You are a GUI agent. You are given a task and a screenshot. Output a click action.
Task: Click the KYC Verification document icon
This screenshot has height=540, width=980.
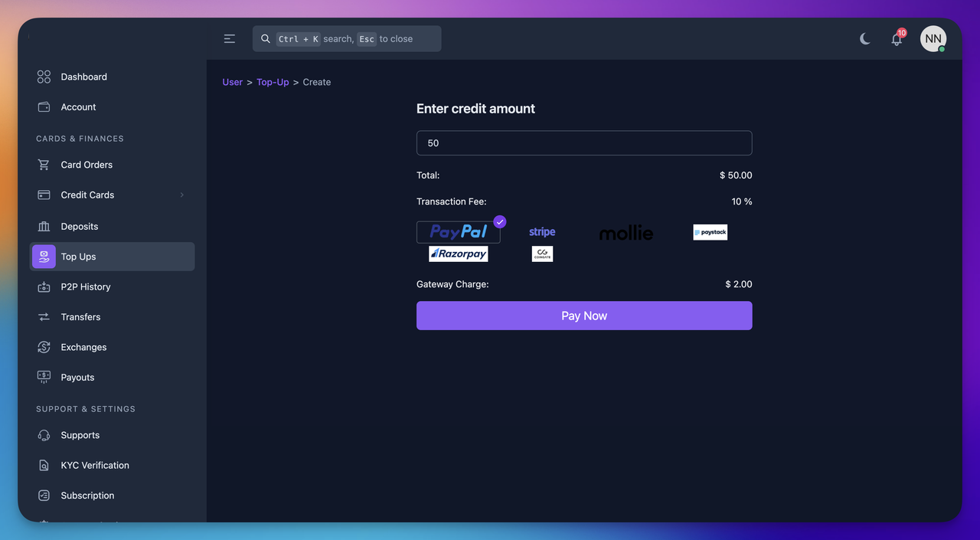(x=44, y=466)
